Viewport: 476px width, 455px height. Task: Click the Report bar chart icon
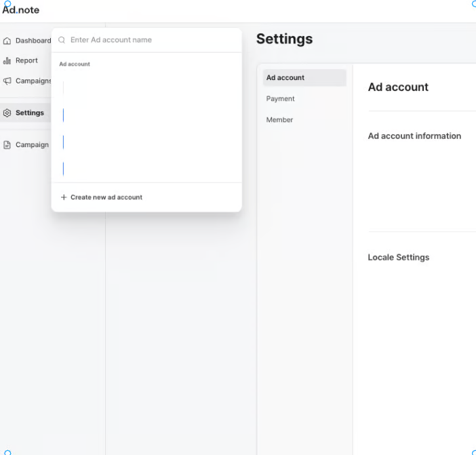coord(7,60)
